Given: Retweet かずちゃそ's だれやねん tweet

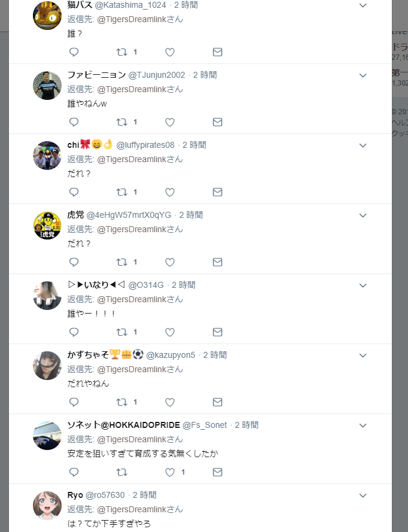Looking at the screenshot, I should click(122, 402).
